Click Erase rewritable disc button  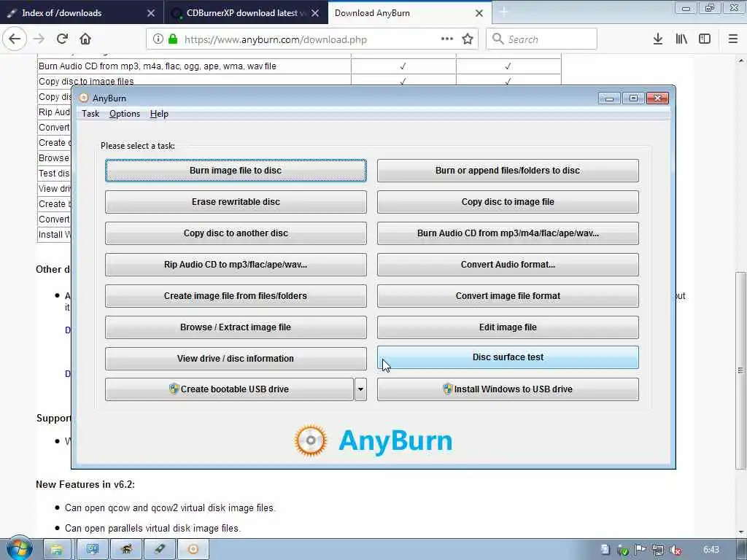[236, 202]
